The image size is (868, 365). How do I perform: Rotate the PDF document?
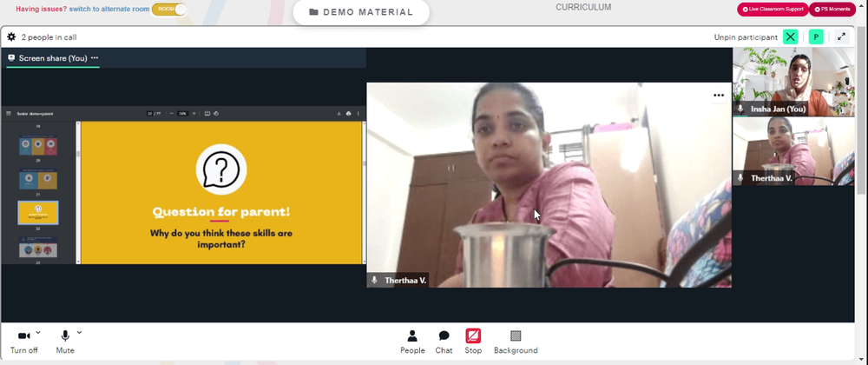[216, 114]
